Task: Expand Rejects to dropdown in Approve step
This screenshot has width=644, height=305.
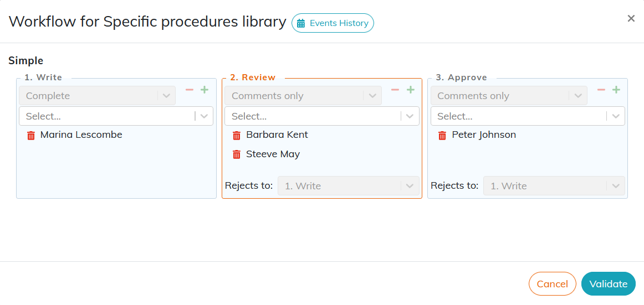Action: point(554,185)
